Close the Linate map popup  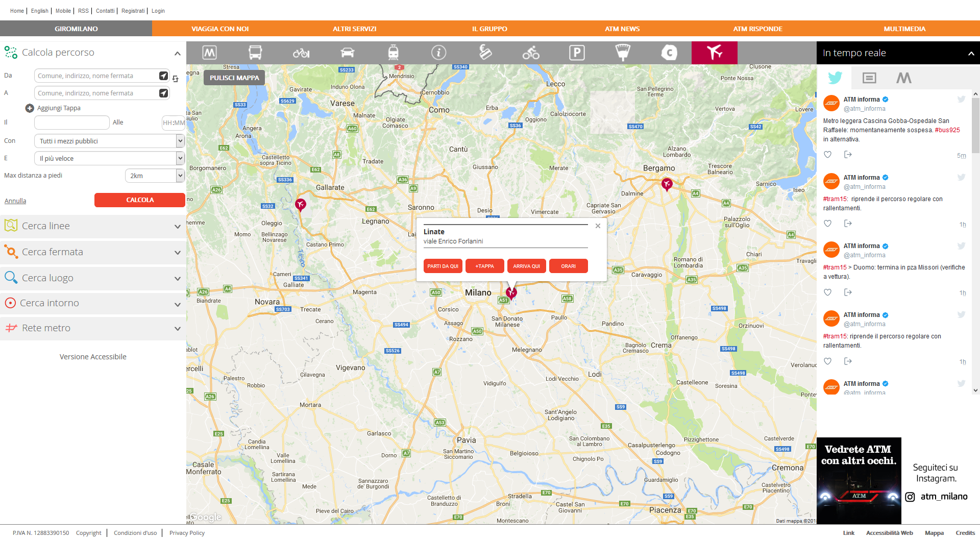tap(598, 226)
